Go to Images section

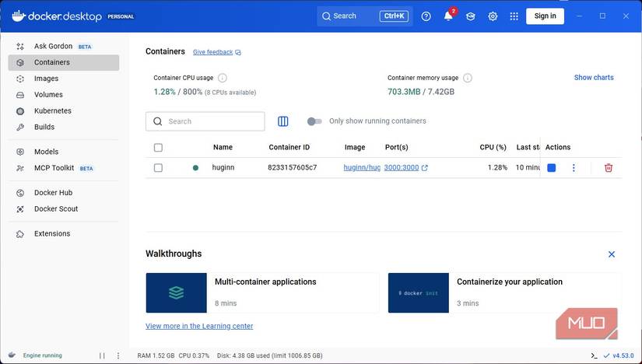[64, 79]
